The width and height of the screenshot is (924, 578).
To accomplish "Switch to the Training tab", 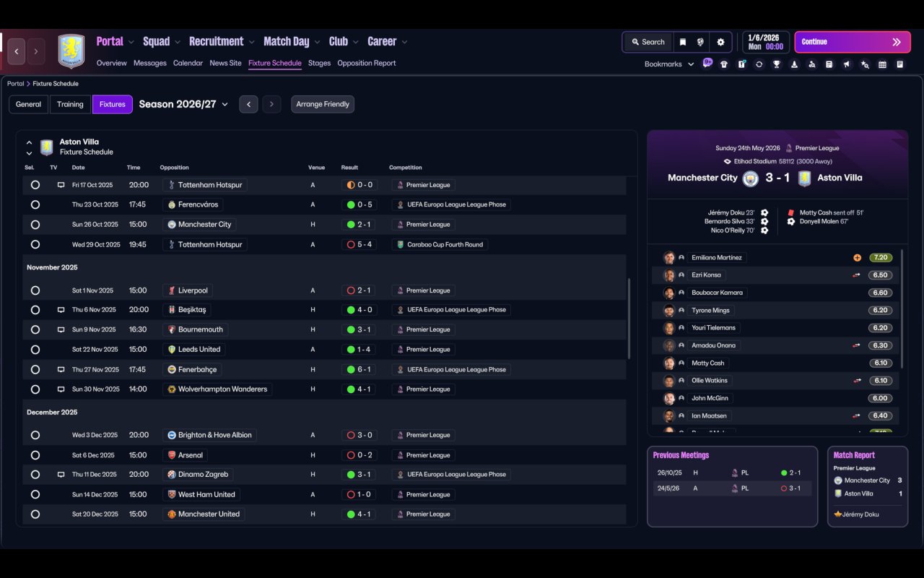I will coord(70,104).
